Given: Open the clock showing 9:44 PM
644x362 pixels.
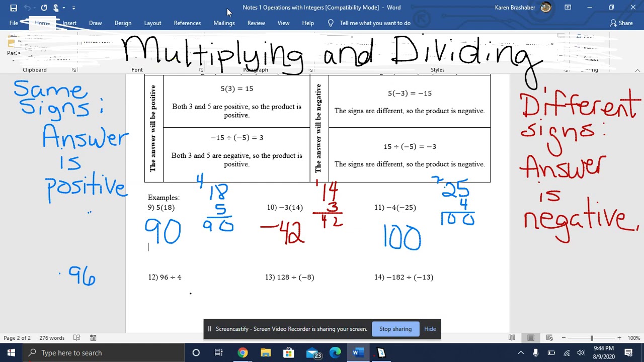Looking at the screenshot, I should coord(604,353).
